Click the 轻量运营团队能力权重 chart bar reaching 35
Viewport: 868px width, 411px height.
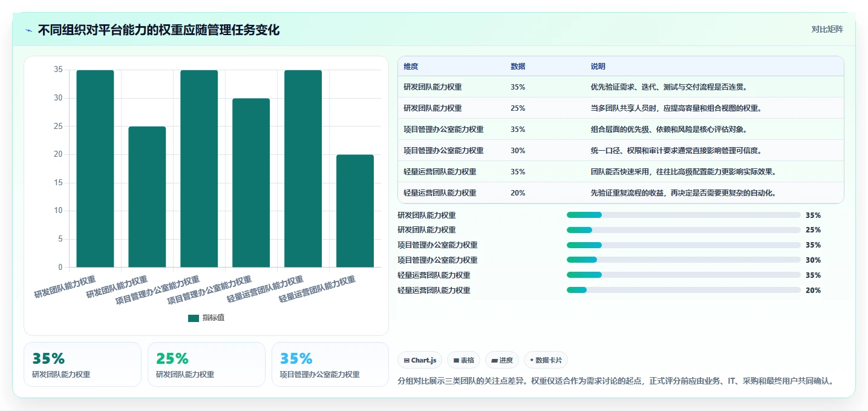pos(303,168)
